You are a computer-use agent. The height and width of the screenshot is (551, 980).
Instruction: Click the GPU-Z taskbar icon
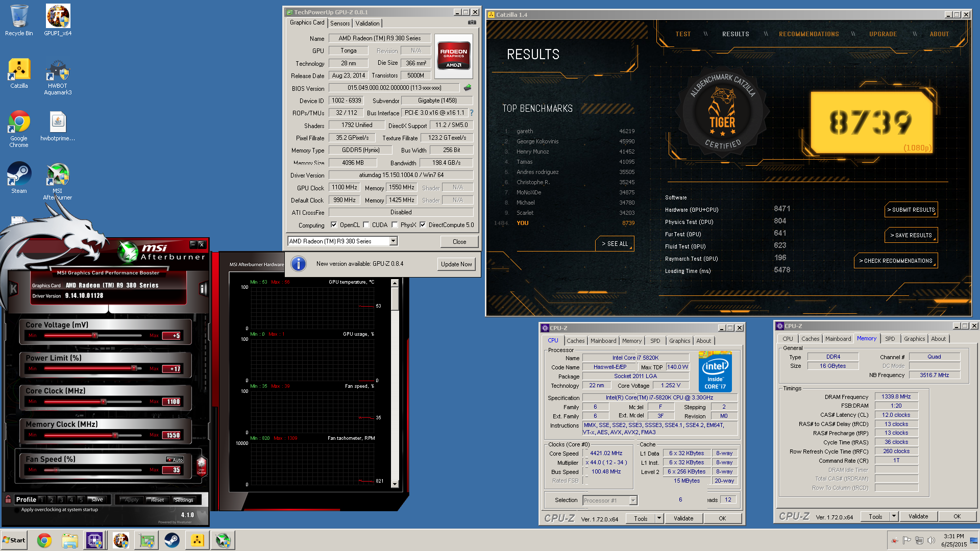[147, 540]
